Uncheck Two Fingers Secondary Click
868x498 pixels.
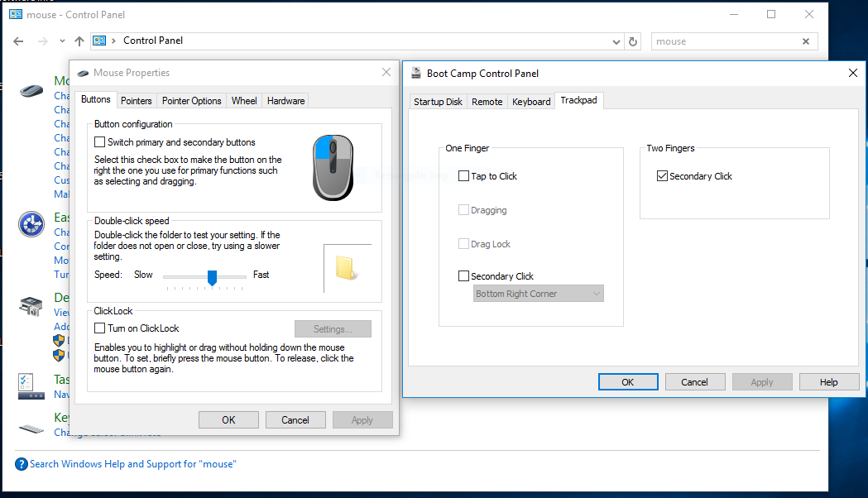(x=662, y=176)
